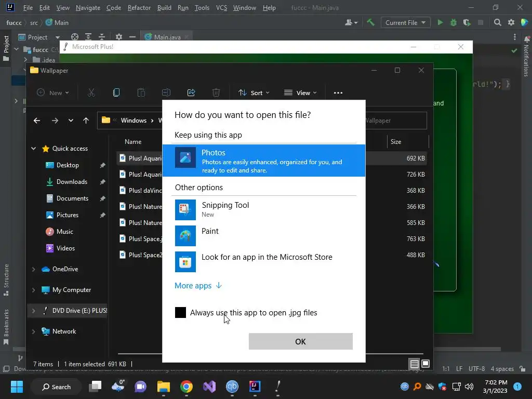The image size is (532, 399).
Task: Open the New dropdown in Explorer
Action: (53, 92)
